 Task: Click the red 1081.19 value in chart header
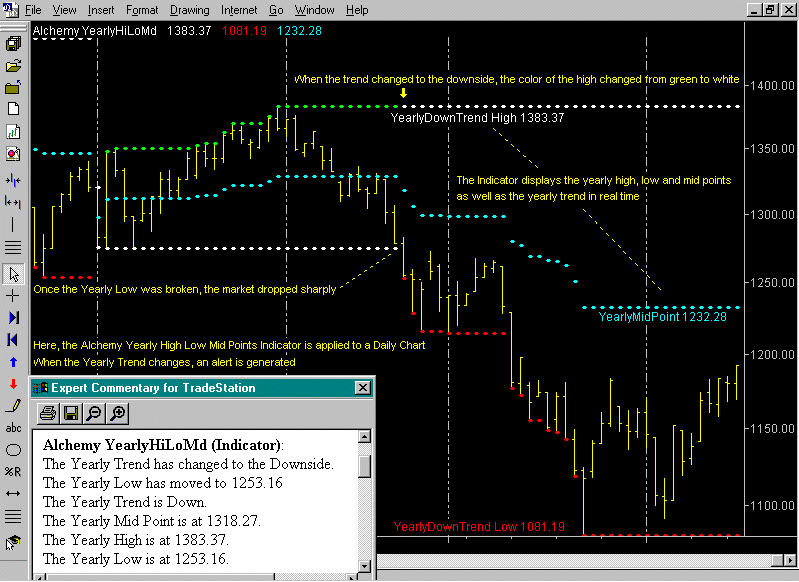(x=245, y=31)
